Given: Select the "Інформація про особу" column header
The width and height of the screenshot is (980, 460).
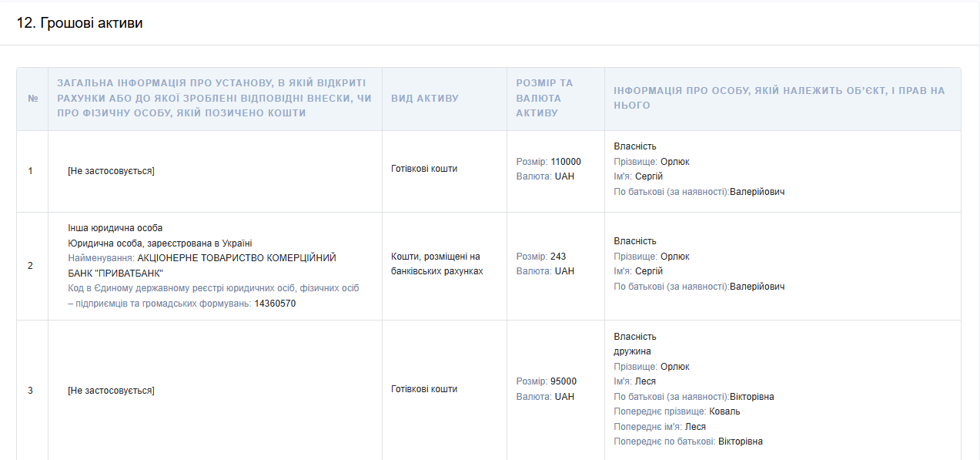Looking at the screenshot, I should 778,98.
